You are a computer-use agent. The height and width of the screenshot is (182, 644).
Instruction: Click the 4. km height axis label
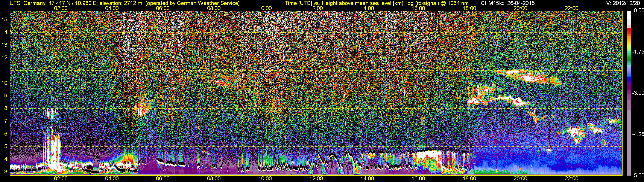(x=6, y=159)
